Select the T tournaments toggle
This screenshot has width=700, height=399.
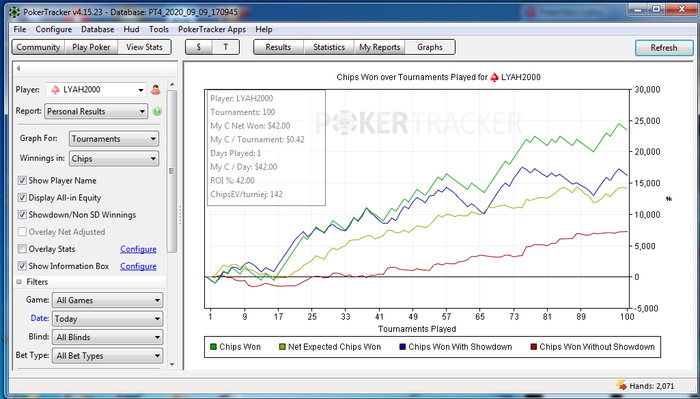pyautogui.click(x=225, y=47)
